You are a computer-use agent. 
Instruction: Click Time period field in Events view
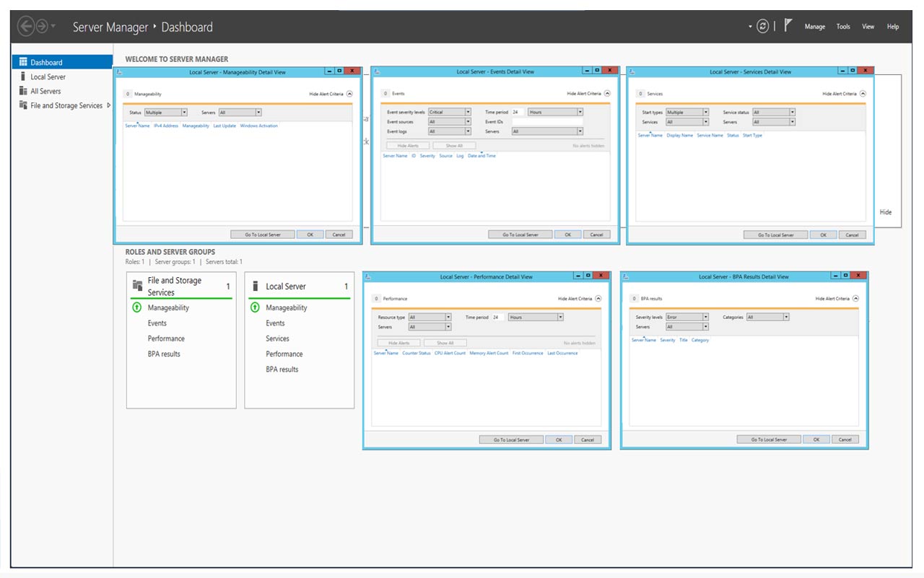(x=518, y=113)
